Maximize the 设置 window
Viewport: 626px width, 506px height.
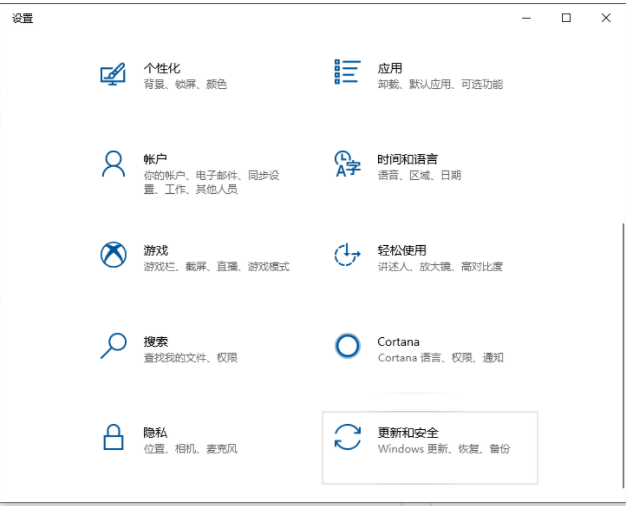(x=566, y=17)
